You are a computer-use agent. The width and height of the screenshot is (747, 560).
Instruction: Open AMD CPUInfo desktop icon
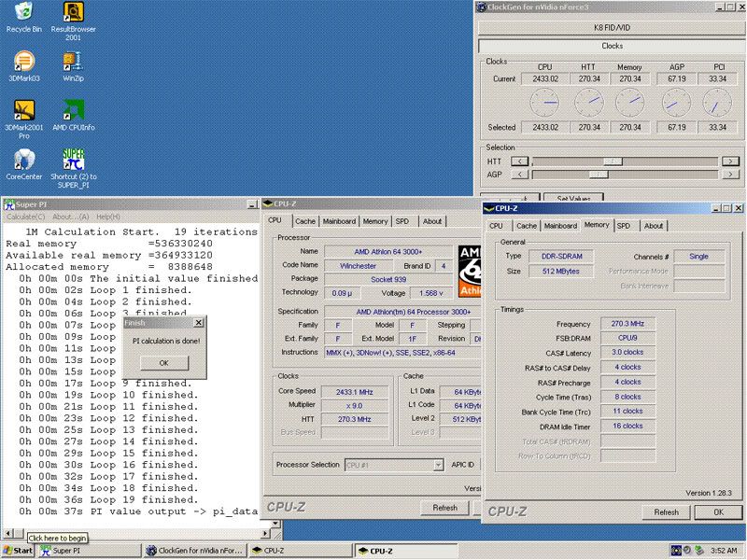click(74, 115)
